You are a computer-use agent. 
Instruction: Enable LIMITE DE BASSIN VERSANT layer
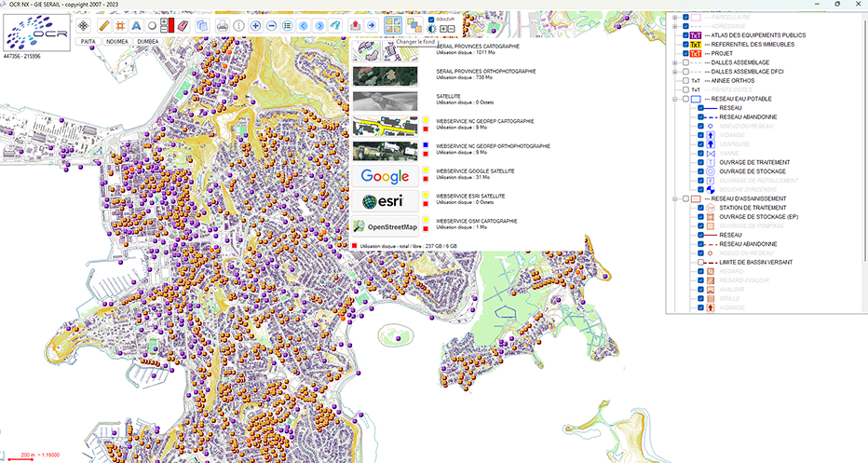click(700, 263)
